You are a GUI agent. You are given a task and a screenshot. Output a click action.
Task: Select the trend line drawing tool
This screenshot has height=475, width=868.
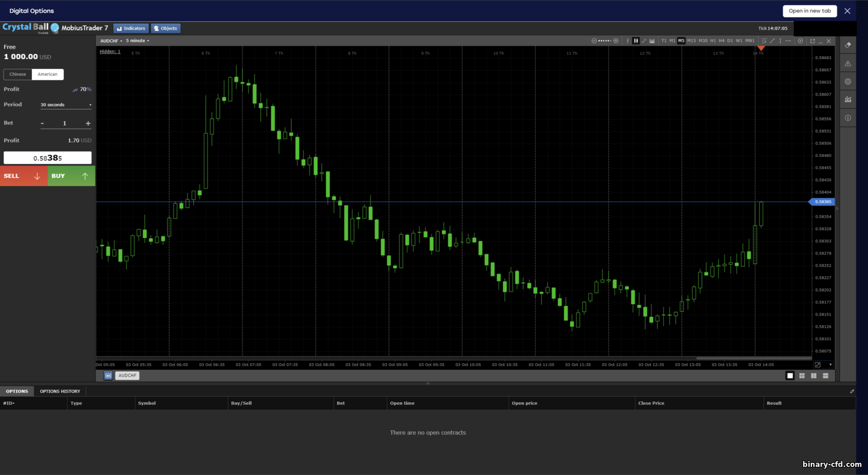[772, 41]
